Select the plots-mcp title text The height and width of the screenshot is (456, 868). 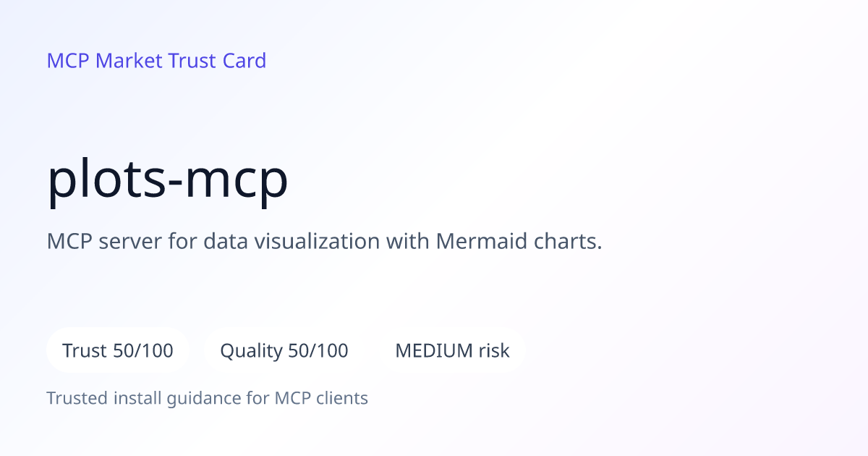tap(168, 181)
